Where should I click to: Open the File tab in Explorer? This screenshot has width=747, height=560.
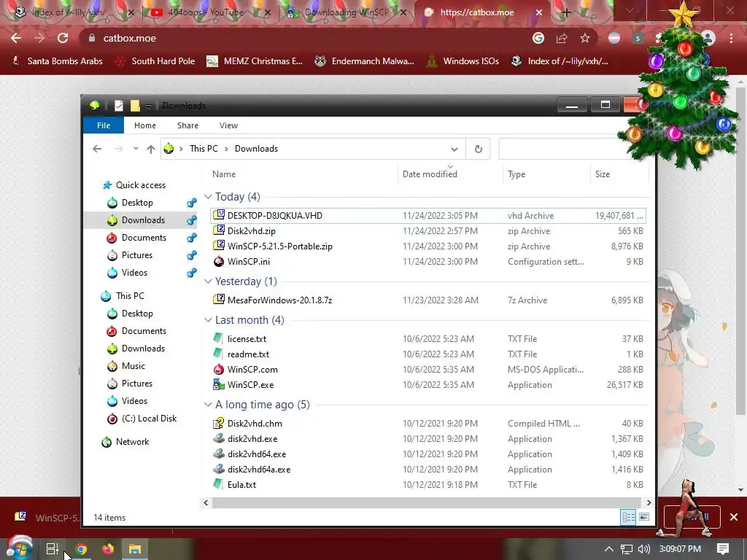(x=104, y=125)
